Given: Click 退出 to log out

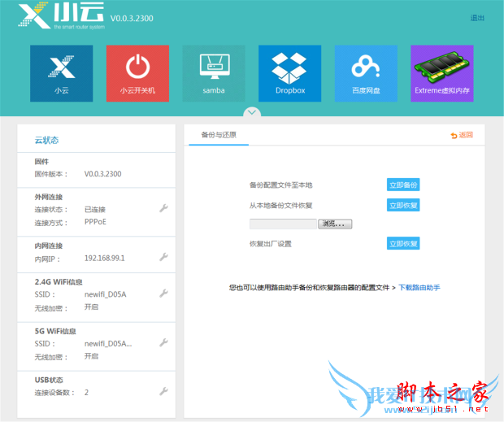Looking at the screenshot, I should click(x=477, y=18).
